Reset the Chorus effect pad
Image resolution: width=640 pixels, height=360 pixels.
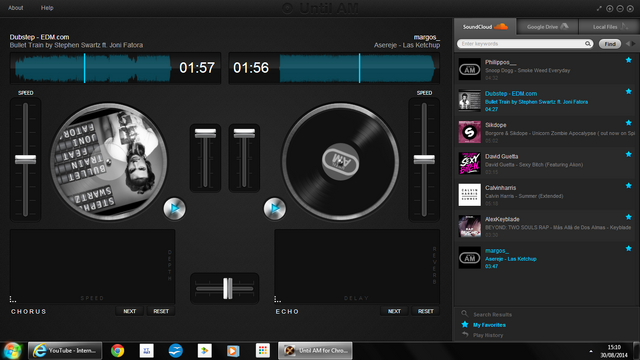point(161,311)
